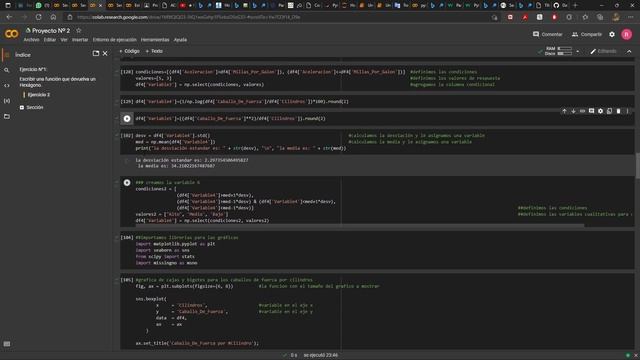
Task: Click the browser address bar
Action: click(282, 17)
